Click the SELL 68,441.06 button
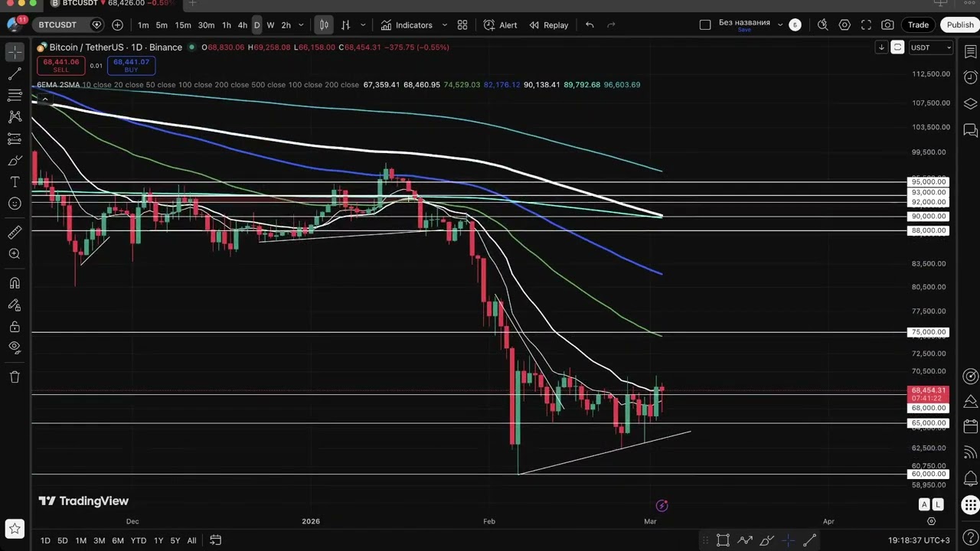This screenshot has width=980, height=551. pyautogui.click(x=60, y=66)
